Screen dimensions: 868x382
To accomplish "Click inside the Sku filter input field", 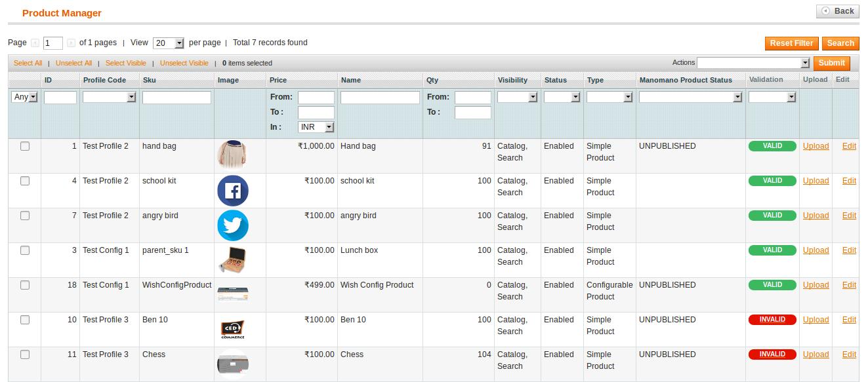I will [176, 97].
